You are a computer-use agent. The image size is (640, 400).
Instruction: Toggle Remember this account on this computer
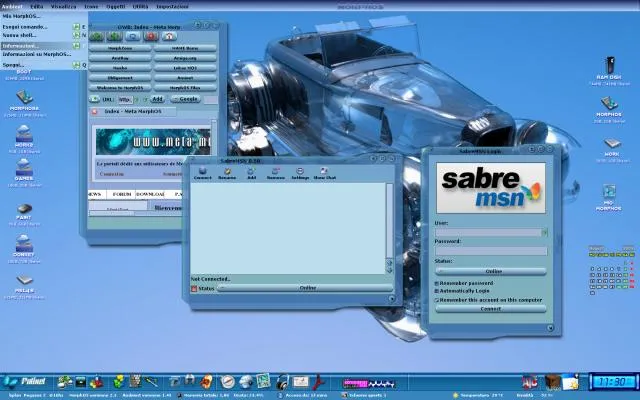coord(437,299)
